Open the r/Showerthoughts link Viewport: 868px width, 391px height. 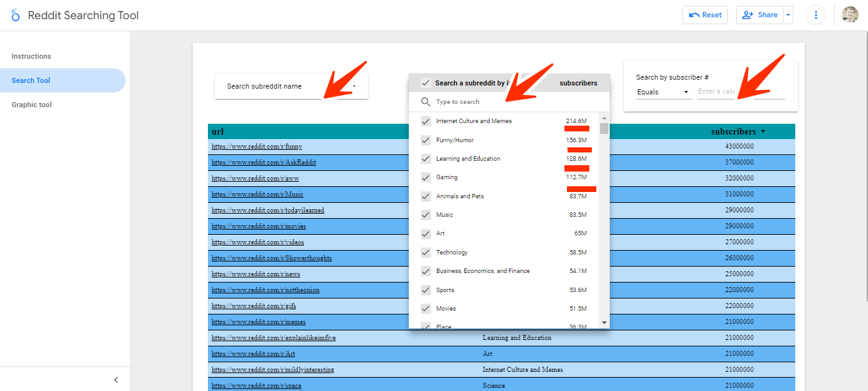(x=272, y=258)
